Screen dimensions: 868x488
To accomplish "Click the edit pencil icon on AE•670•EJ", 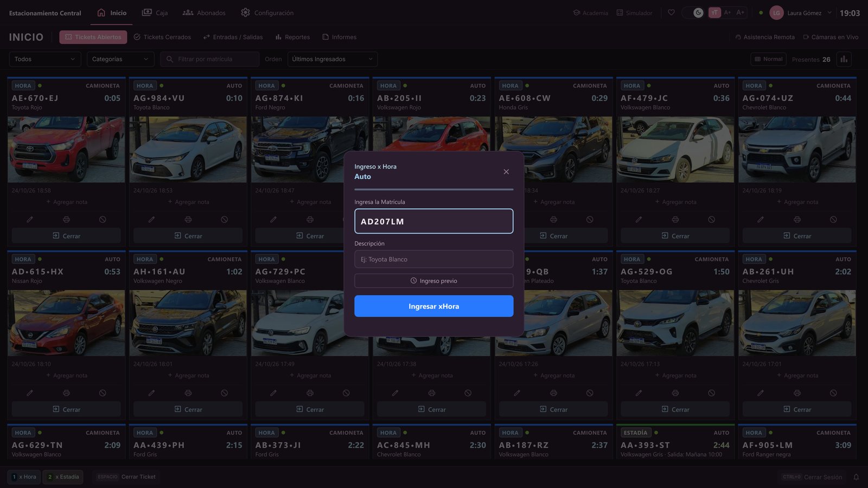I will pos(30,220).
